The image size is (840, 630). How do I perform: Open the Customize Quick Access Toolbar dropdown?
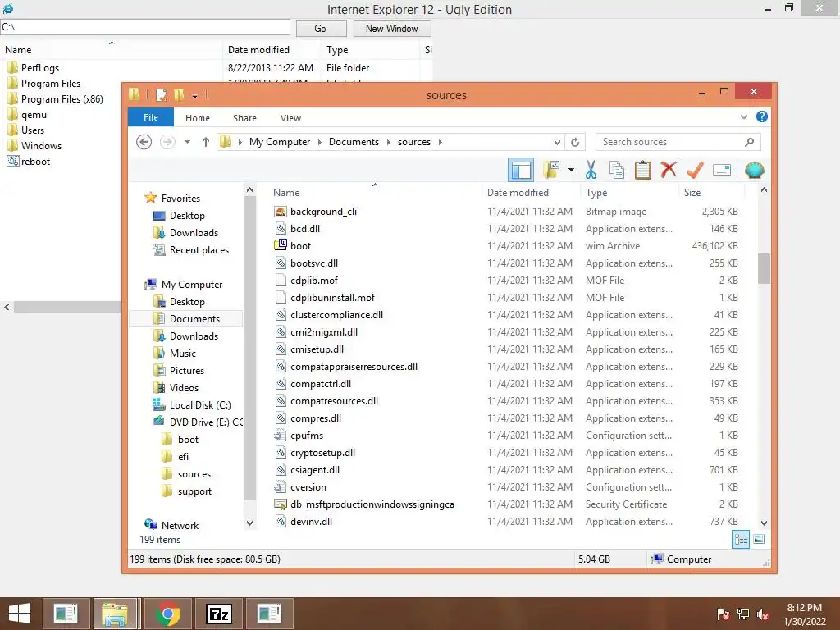point(194,96)
